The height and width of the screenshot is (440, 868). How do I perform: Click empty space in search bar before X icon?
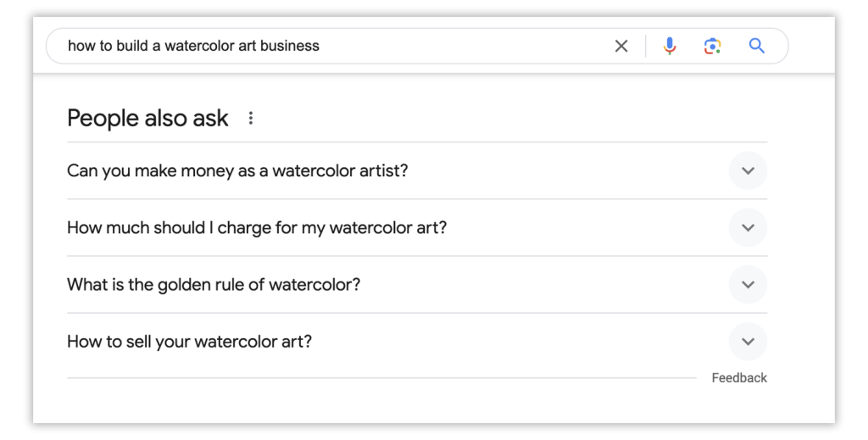point(465,46)
